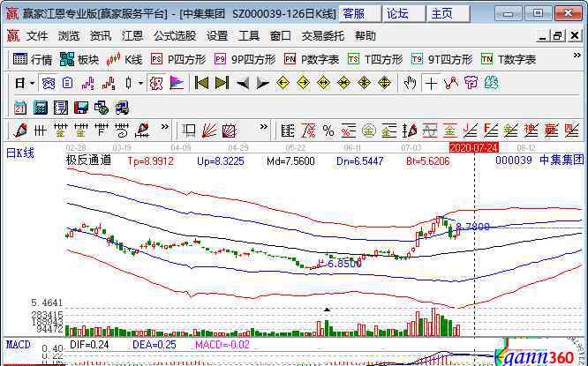Viewport: 588px width, 366px height.
Task: Expand the top toolbar overflow chevron
Action: (x=577, y=56)
